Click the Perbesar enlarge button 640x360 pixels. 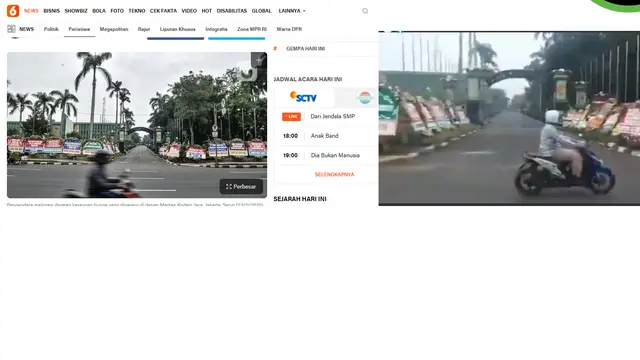tap(241, 187)
